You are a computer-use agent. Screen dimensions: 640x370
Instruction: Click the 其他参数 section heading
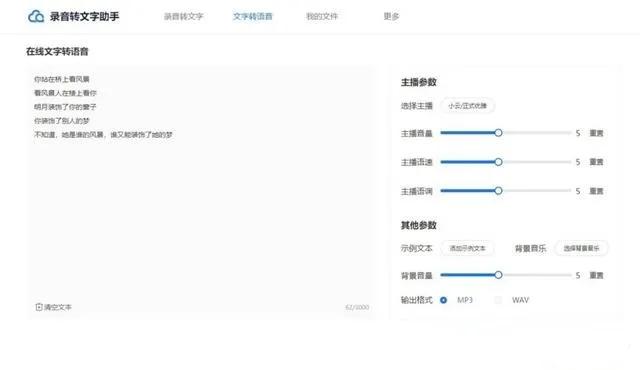click(x=419, y=225)
